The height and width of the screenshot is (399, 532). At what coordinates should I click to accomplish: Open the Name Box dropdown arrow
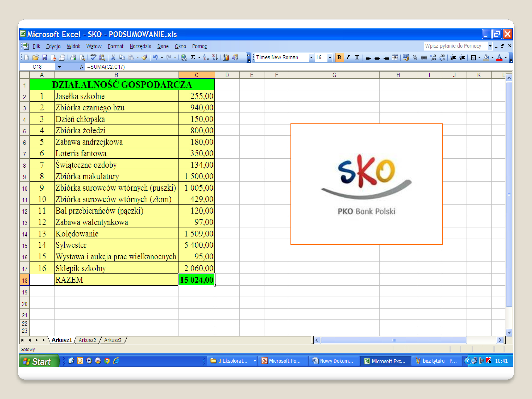coord(59,67)
